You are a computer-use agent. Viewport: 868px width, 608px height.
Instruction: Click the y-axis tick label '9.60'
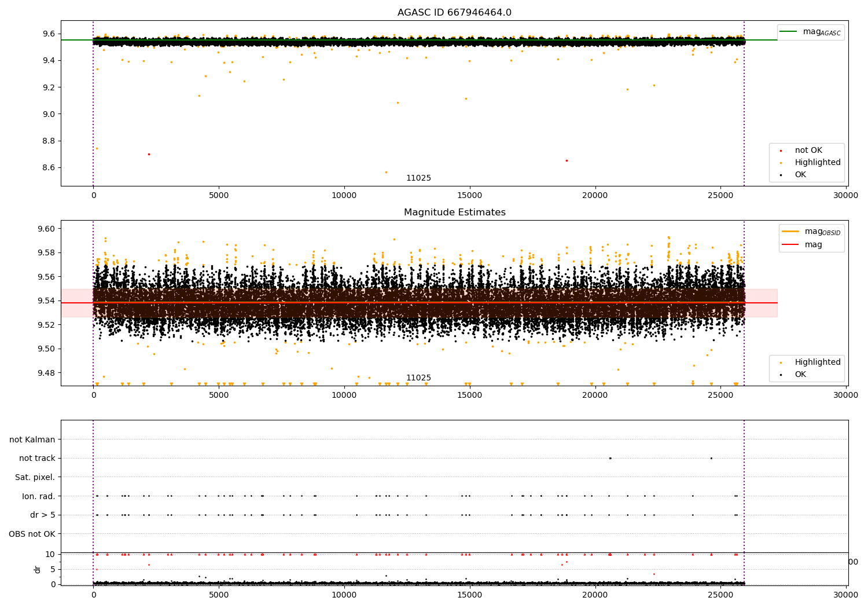46,229
